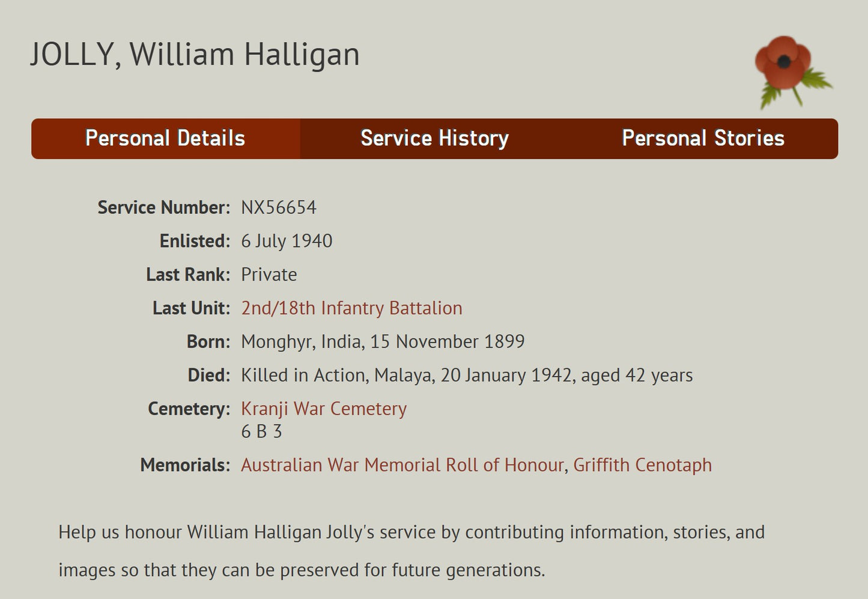Open the Australian War Memorial Roll of Honour

(x=401, y=464)
